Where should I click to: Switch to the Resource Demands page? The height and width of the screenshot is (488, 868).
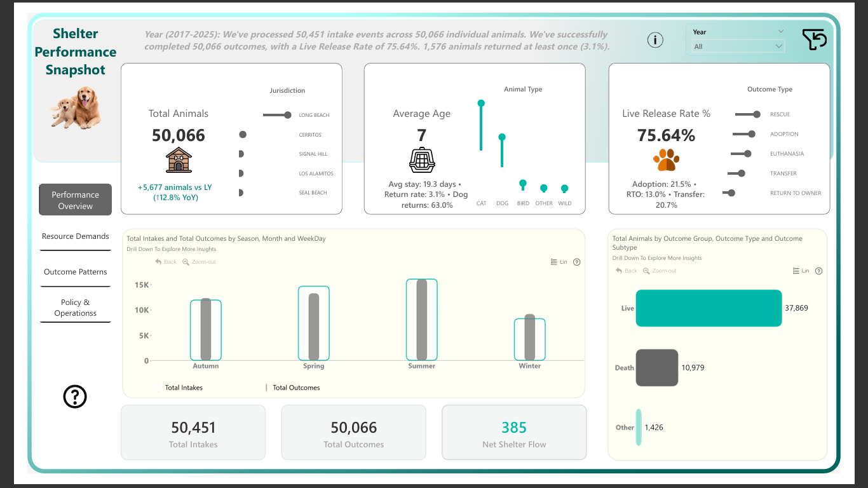75,236
